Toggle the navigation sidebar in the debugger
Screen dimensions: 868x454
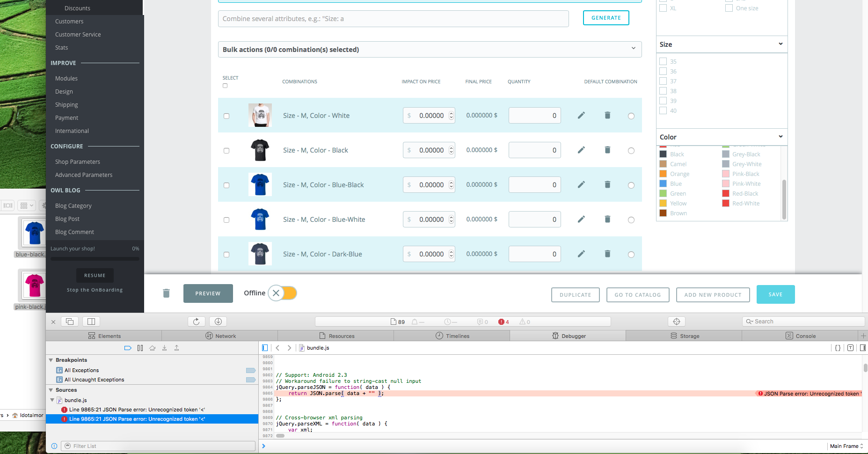(x=265, y=348)
